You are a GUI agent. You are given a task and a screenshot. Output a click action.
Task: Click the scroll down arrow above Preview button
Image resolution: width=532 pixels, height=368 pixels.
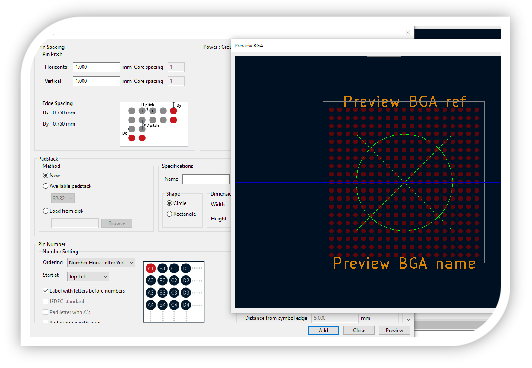[x=408, y=319]
